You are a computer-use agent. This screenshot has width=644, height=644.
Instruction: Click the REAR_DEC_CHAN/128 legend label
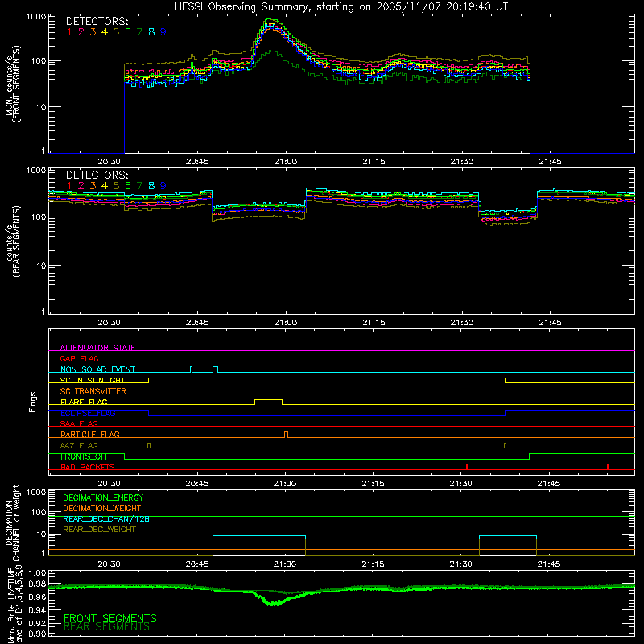coord(106,518)
